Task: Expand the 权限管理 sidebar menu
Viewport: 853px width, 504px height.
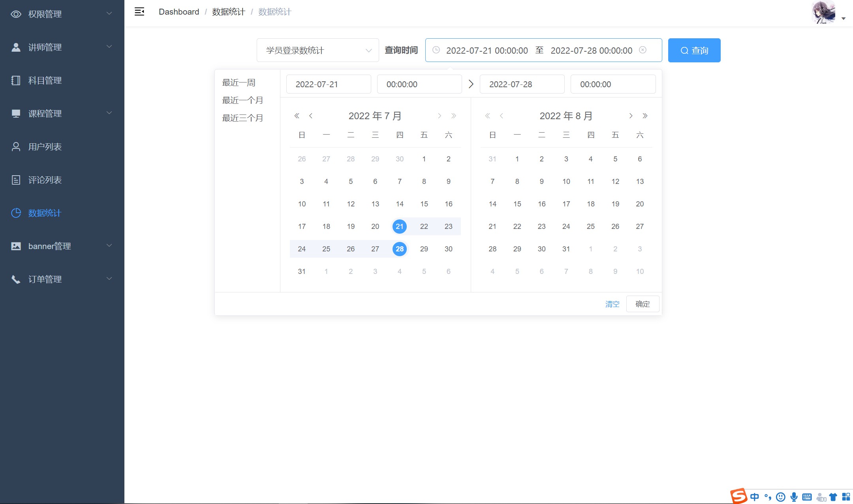Action: (x=62, y=14)
